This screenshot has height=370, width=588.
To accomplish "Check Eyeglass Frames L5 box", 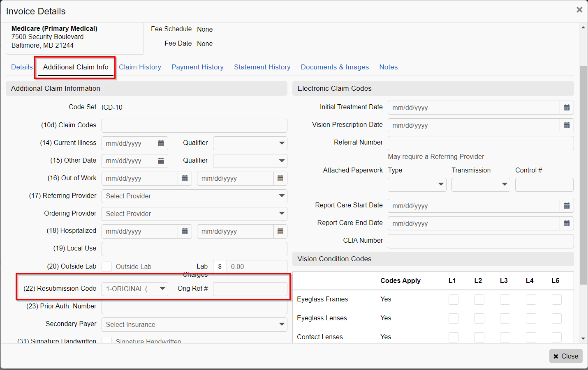I will coord(557,299).
